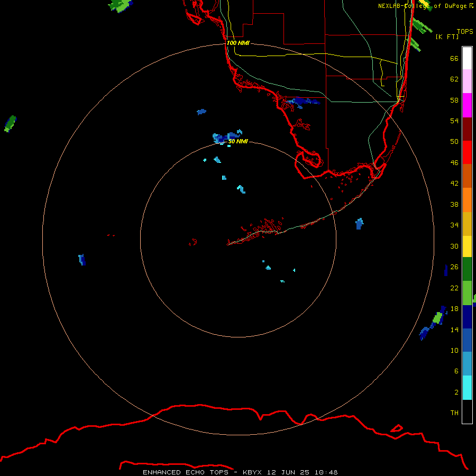This screenshot has width=476, height=476.
Task: Click the '54' legend value
Action: click(x=454, y=121)
